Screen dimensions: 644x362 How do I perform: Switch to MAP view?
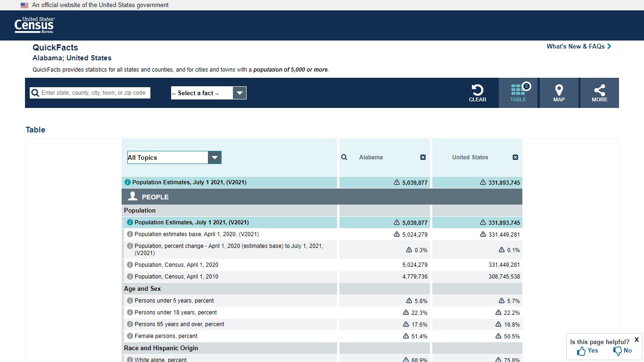tap(559, 93)
